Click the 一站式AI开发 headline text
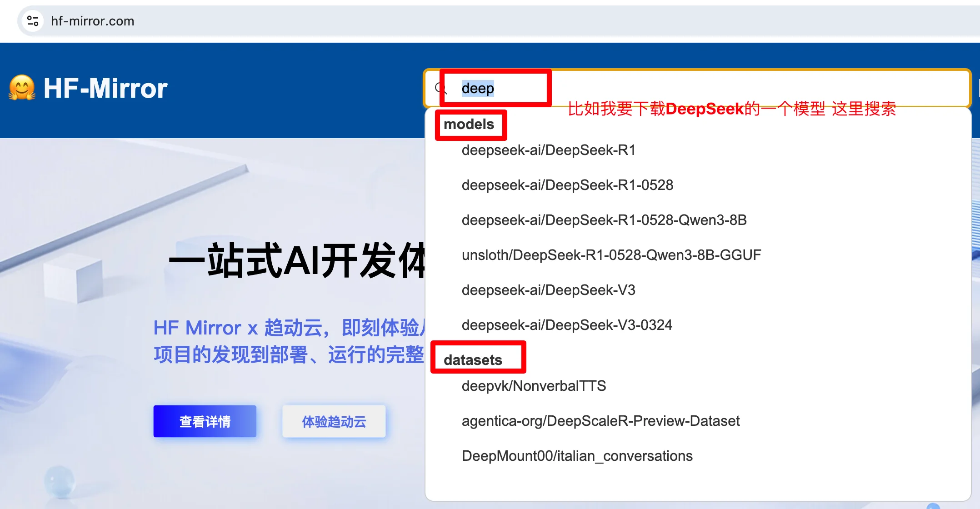Image resolution: width=980 pixels, height=509 pixels. tap(297, 260)
